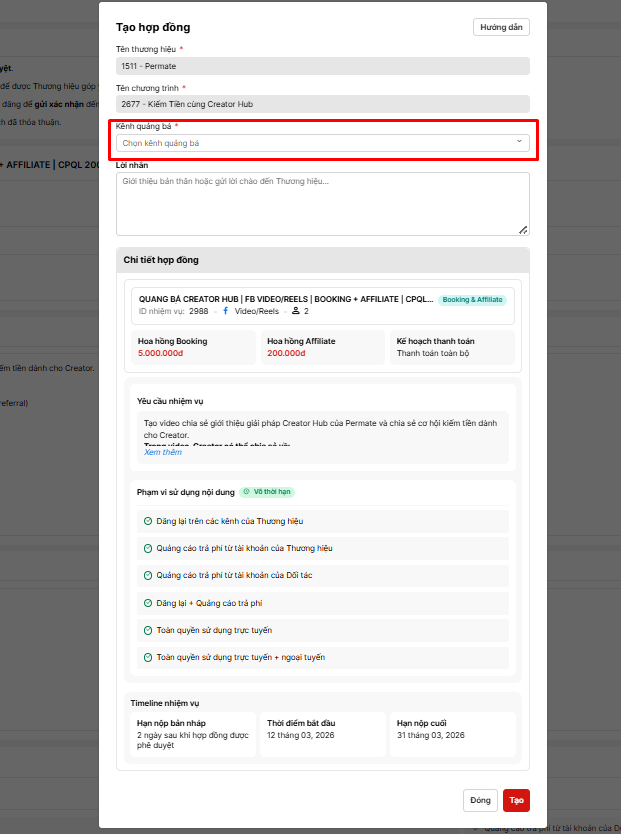
Task: Click the Tên thương hiệu field
Action: coord(322,66)
